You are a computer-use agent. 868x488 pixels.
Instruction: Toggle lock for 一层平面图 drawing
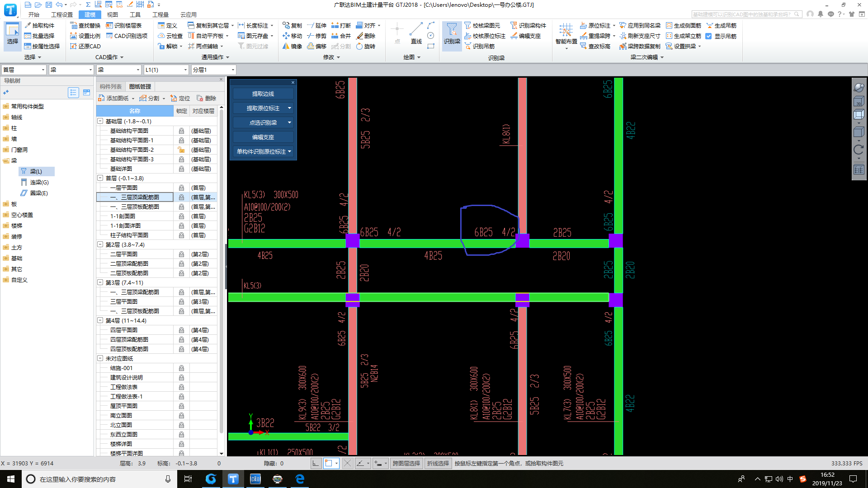[181, 188]
